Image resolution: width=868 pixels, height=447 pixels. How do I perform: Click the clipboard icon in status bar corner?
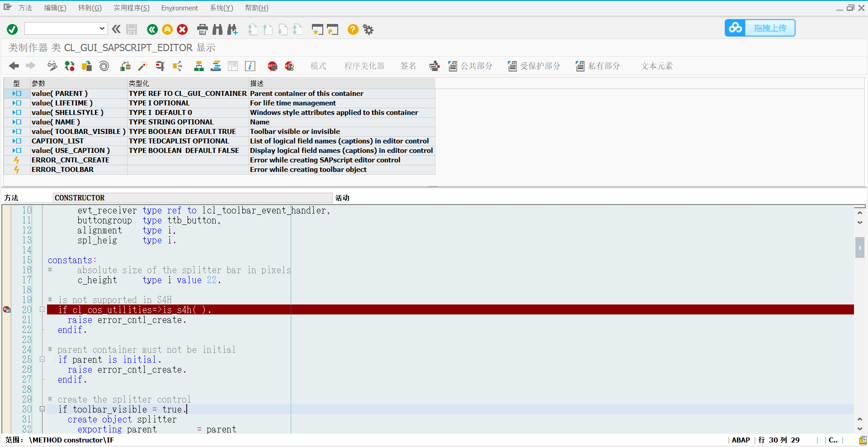863,440
